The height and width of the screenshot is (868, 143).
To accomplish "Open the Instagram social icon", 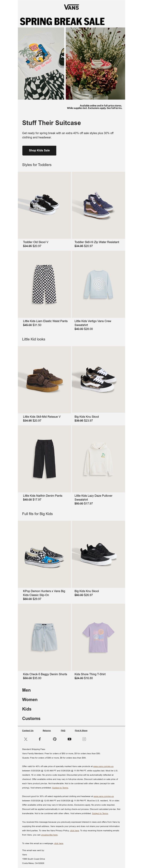I will [84, 739].
